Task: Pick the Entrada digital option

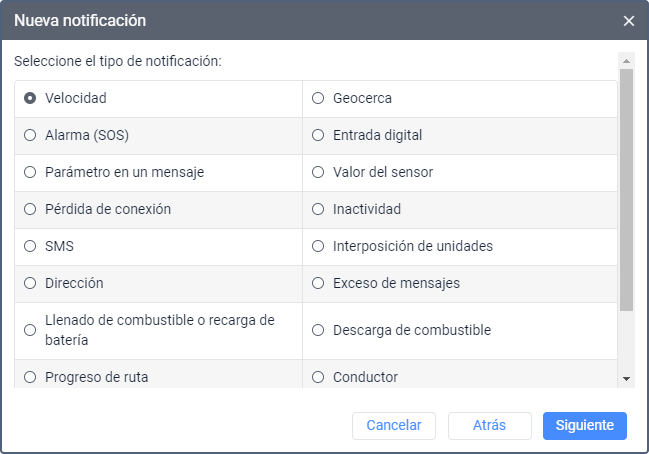Action: 318,135
